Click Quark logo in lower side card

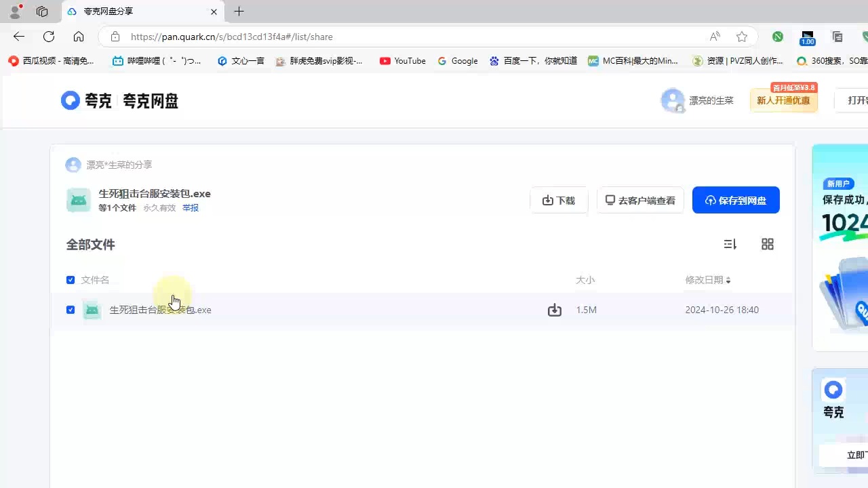click(x=833, y=390)
